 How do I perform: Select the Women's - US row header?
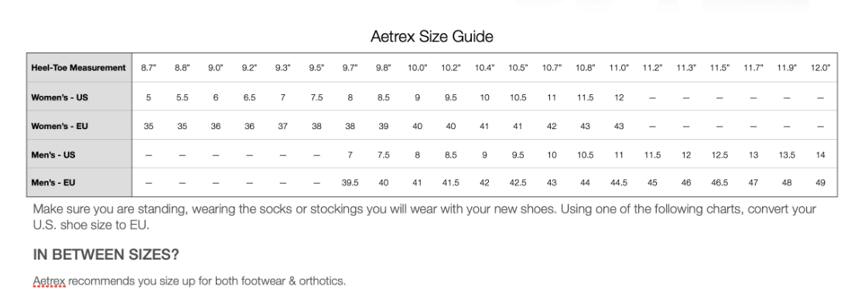click(79, 97)
